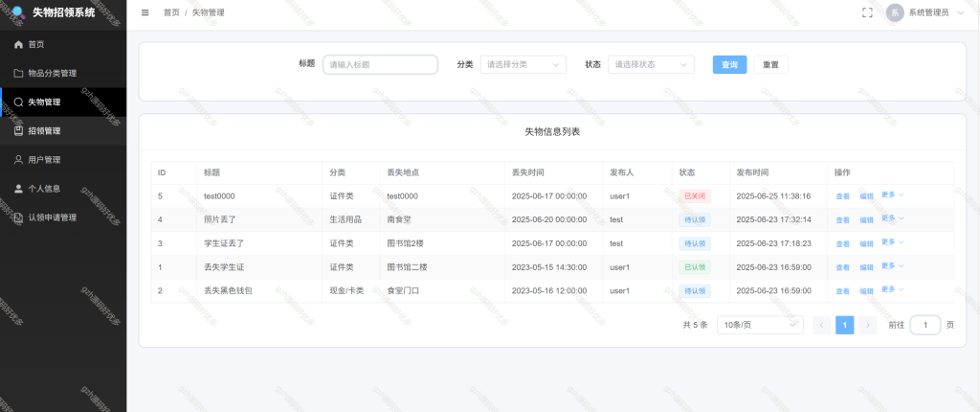Click the 查询 search button

coord(729,64)
